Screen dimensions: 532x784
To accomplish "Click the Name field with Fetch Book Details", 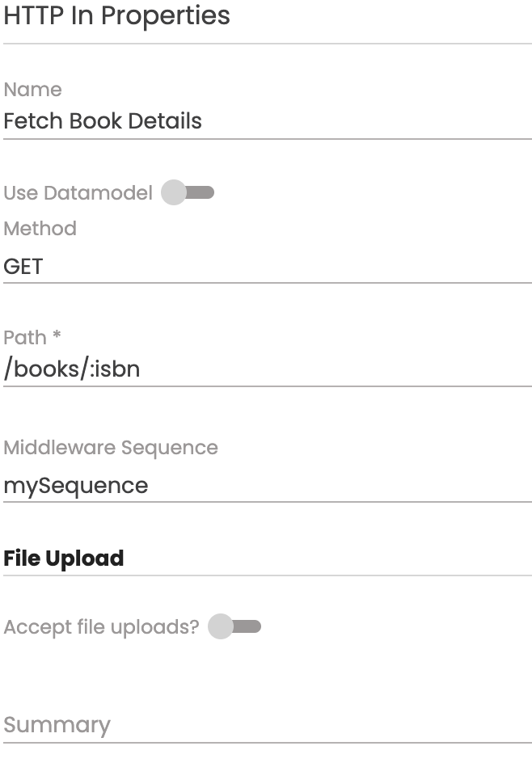I will point(267,121).
